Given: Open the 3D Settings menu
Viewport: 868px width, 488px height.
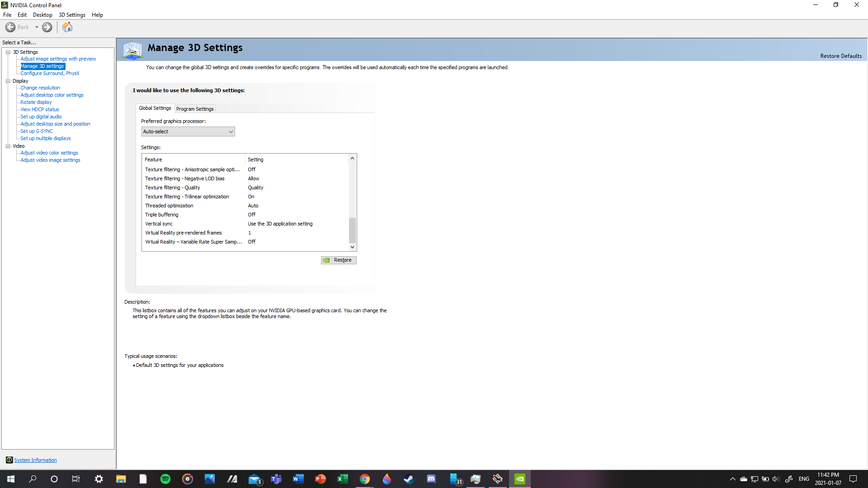Looking at the screenshot, I should 72,15.
